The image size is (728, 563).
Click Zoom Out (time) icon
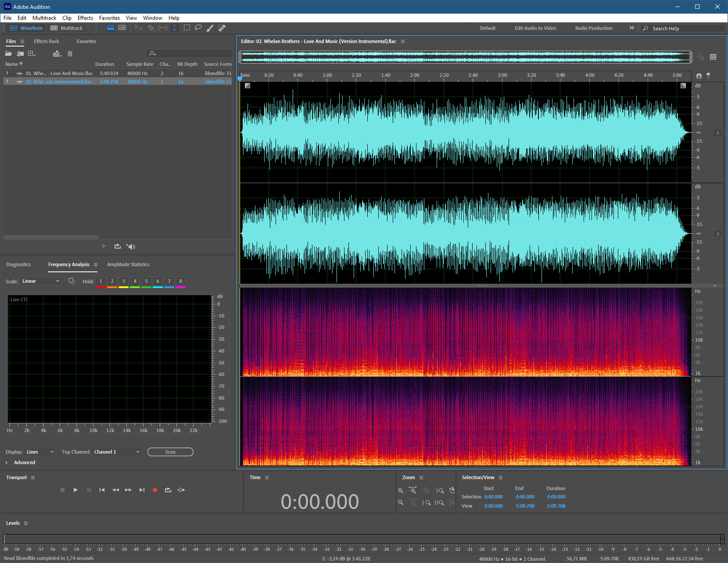tap(413, 502)
